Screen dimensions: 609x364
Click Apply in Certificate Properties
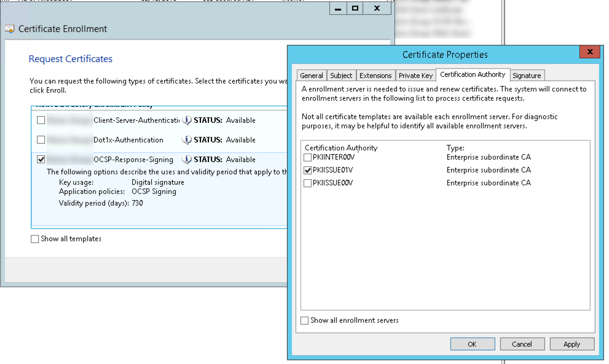[572, 344]
